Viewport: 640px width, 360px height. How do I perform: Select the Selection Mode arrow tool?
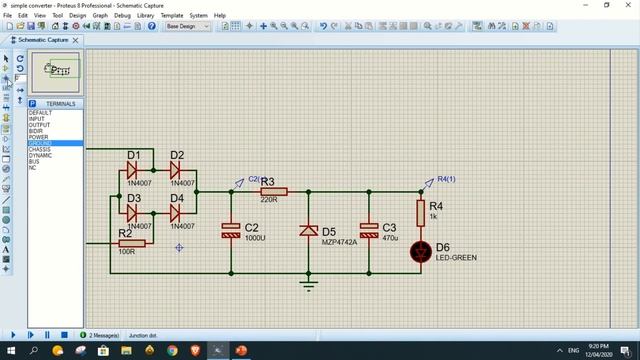6,59
